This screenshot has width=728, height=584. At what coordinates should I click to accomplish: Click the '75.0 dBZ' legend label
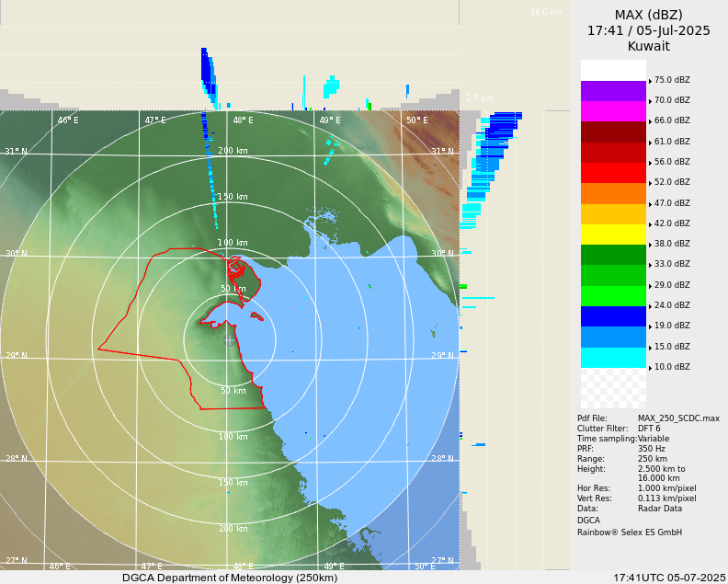[672, 80]
